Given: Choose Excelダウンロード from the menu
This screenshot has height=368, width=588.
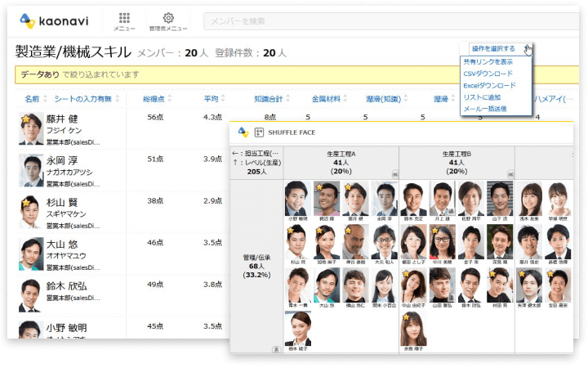Looking at the screenshot, I should click(490, 85).
